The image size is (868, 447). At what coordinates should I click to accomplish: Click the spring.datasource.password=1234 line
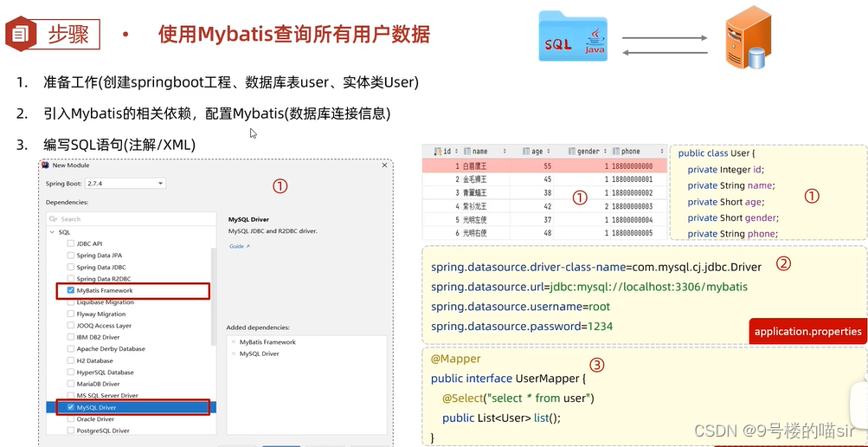(522, 327)
